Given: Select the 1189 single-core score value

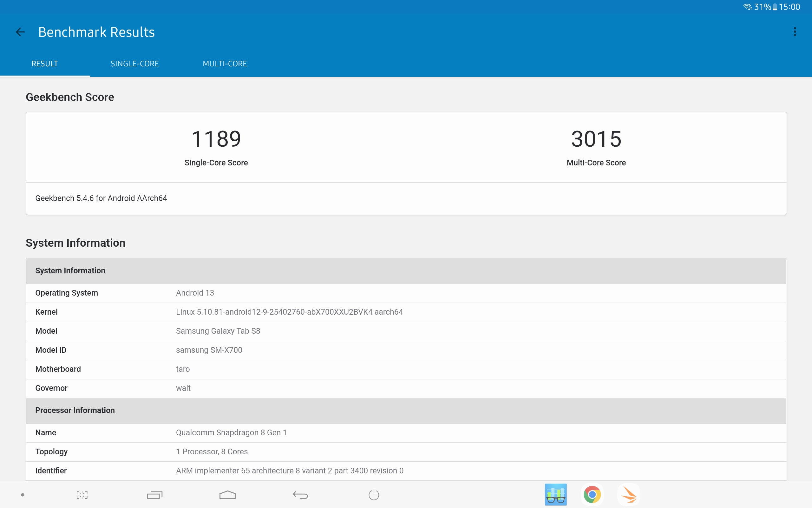Looking at the screenshot, I should 216,139.
